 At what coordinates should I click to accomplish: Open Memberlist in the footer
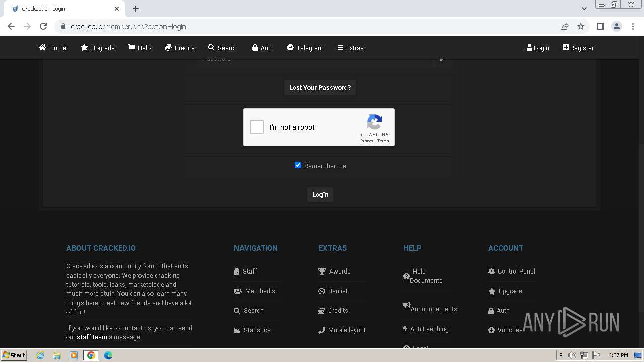coord(256,291)
